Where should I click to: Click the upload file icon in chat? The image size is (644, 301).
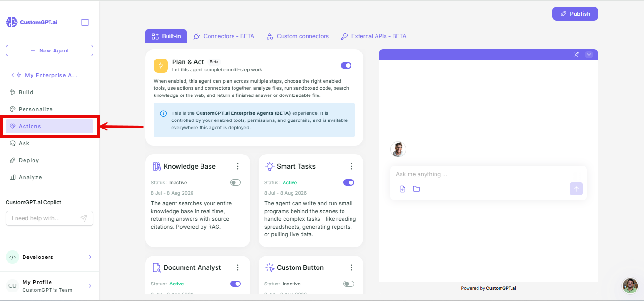click(402, 189)
